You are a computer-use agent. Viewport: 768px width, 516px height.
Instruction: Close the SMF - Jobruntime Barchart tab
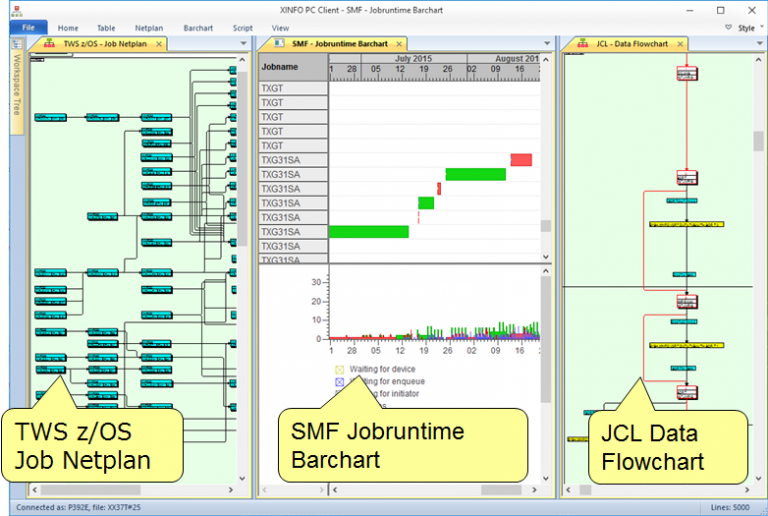[399, 44]
